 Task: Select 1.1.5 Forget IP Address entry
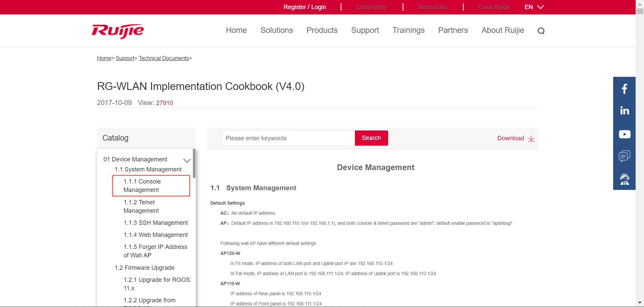[x=155, y=251]
